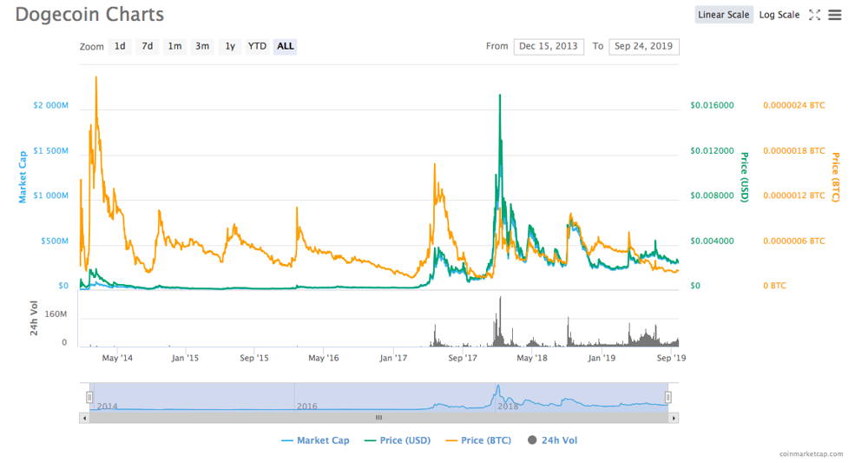Toggle Price (USD) series in legend
Screen dimensions: 868x463
coord(398,440)
